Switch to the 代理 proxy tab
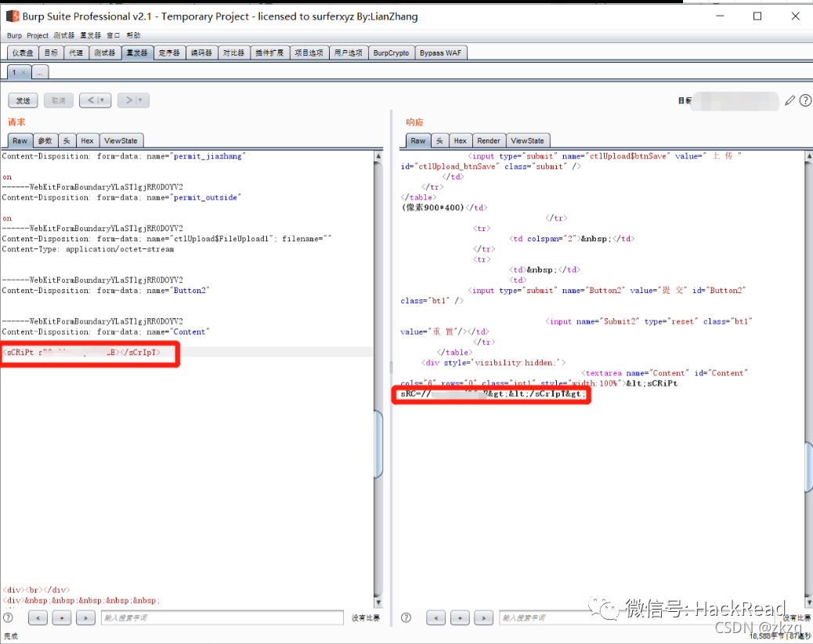 [76, 53]
